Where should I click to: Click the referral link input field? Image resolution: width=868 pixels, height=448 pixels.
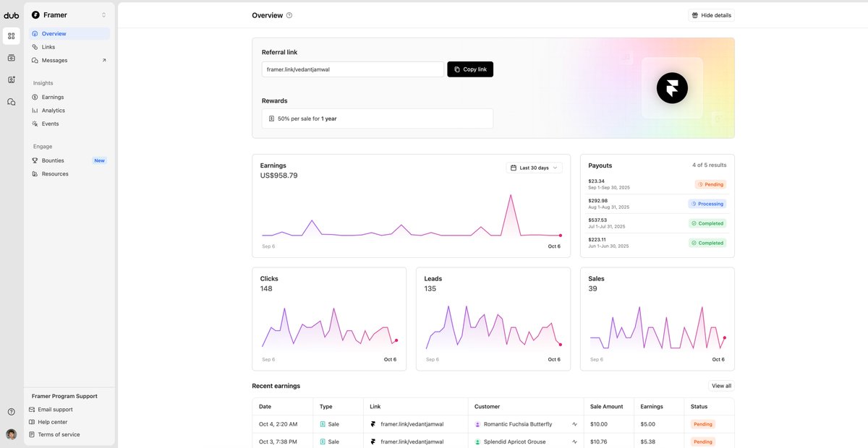coord(353,69)
